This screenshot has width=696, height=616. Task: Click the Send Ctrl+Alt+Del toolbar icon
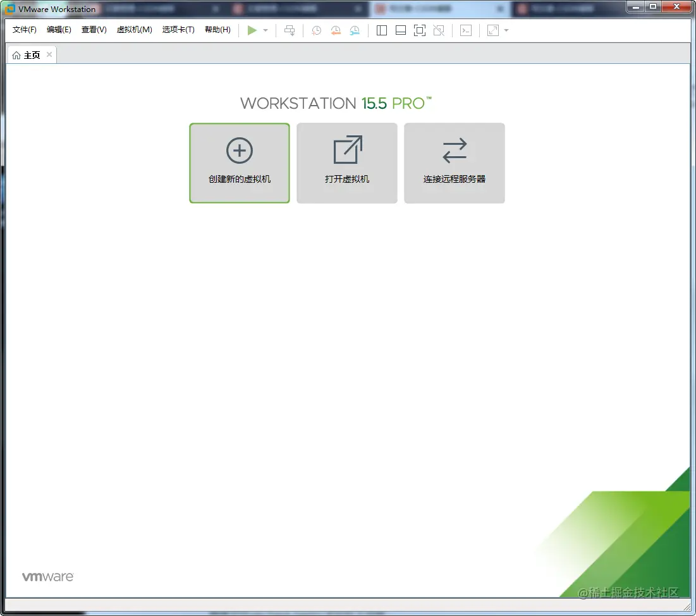(x=290, y=30)
